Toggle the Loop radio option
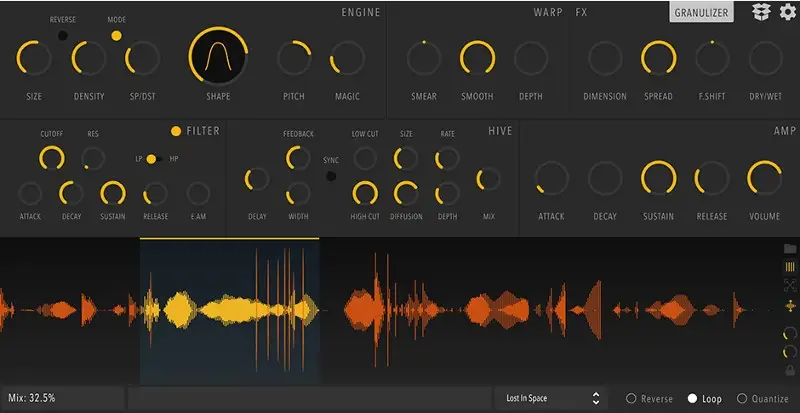Screen dimensions: 800x413 tap(692, 398)
